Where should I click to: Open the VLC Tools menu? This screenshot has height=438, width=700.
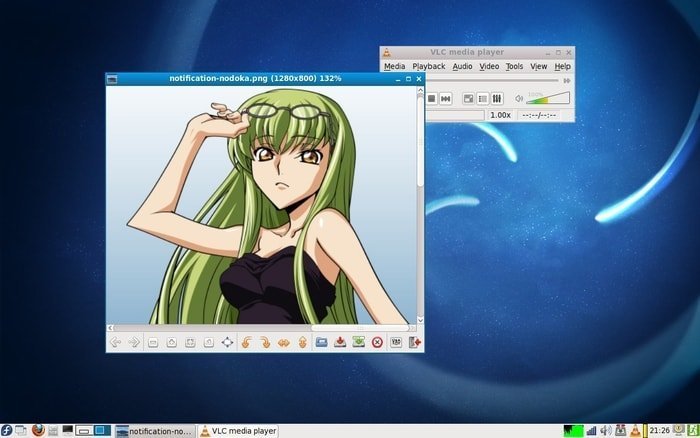point(514,67)
